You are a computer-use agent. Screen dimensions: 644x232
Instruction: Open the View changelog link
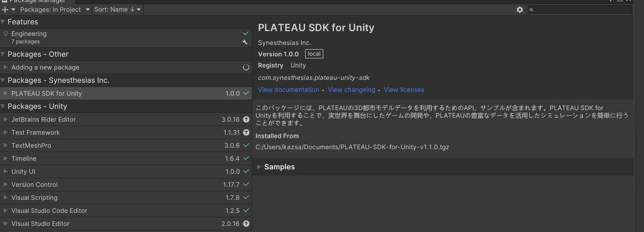pyautogui.click(x=351, y=90)
